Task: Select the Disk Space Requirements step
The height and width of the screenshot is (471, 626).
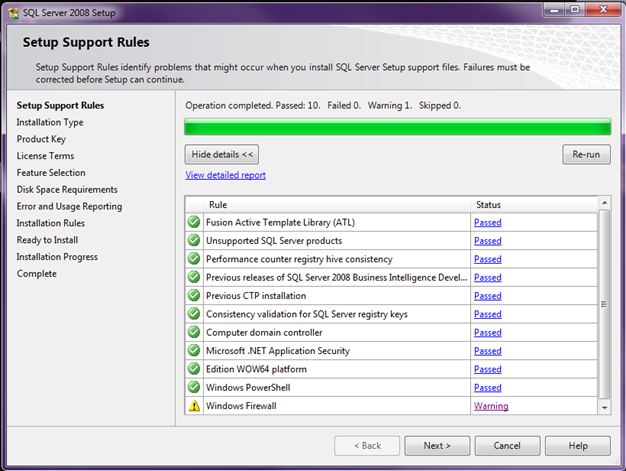Action: pyautogui.click(x=67, y=189)
